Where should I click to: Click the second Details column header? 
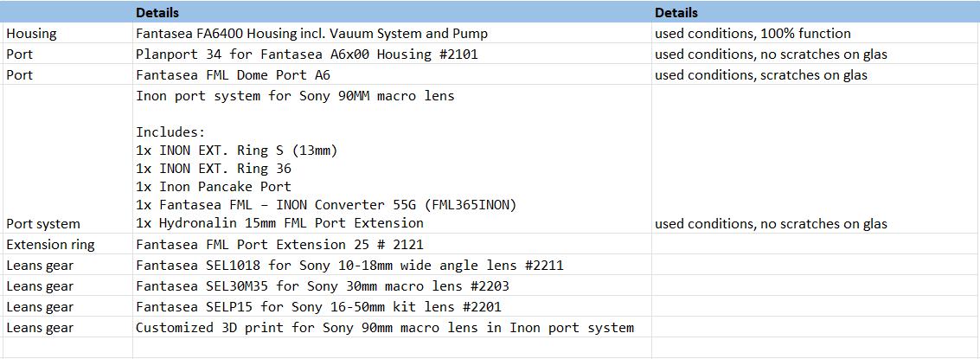click(816, 12)
